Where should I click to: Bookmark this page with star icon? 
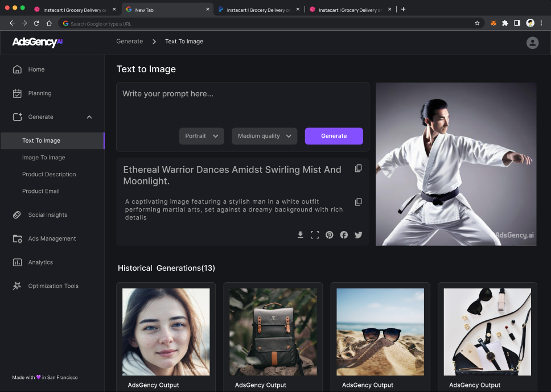(x=477, y=23)
